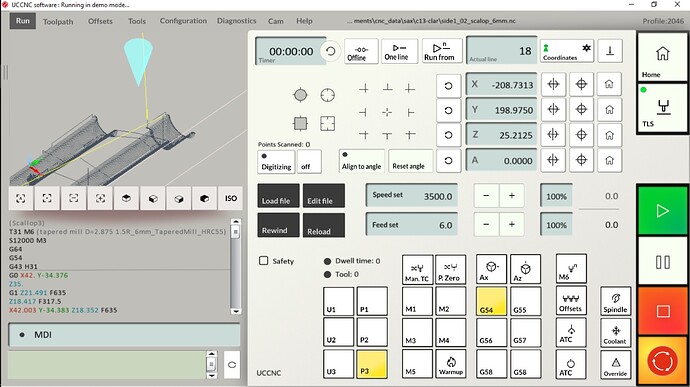Image resolution: width=690 pixels, height=387 pixels.
Task: Toggle the Digitizing button
Action: click(276, 162)
